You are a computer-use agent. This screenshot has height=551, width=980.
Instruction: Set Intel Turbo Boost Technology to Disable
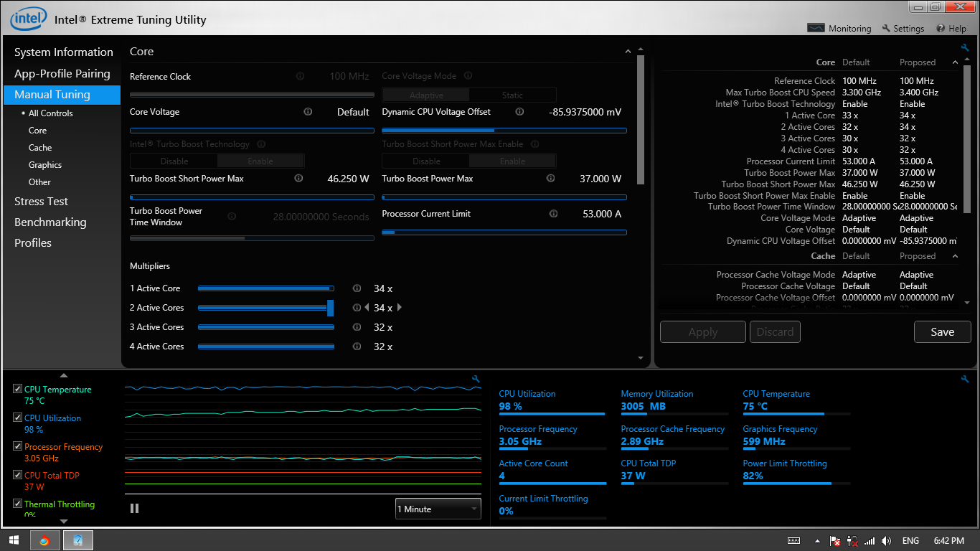(x=174, y=161)
